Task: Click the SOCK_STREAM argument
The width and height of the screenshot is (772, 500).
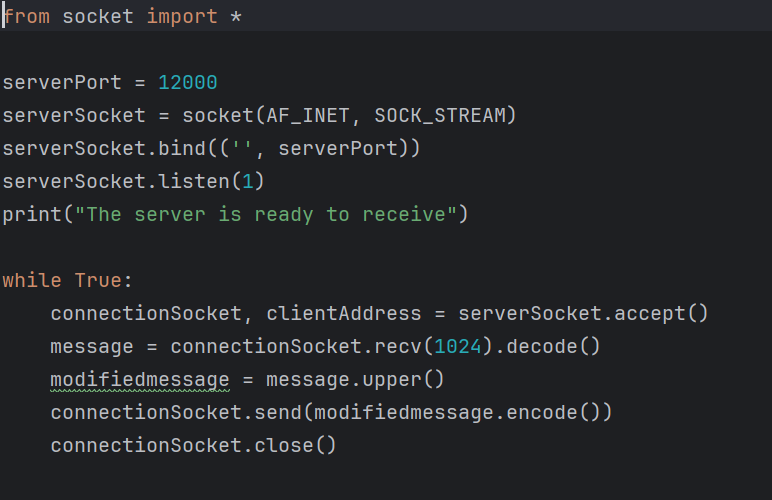Action: pyautogui.click(x=440, y=115)
